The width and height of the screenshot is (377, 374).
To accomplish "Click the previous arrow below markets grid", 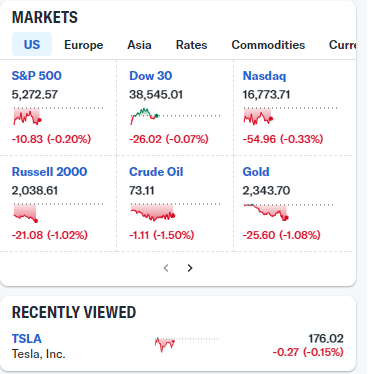I will pos(166,268).
